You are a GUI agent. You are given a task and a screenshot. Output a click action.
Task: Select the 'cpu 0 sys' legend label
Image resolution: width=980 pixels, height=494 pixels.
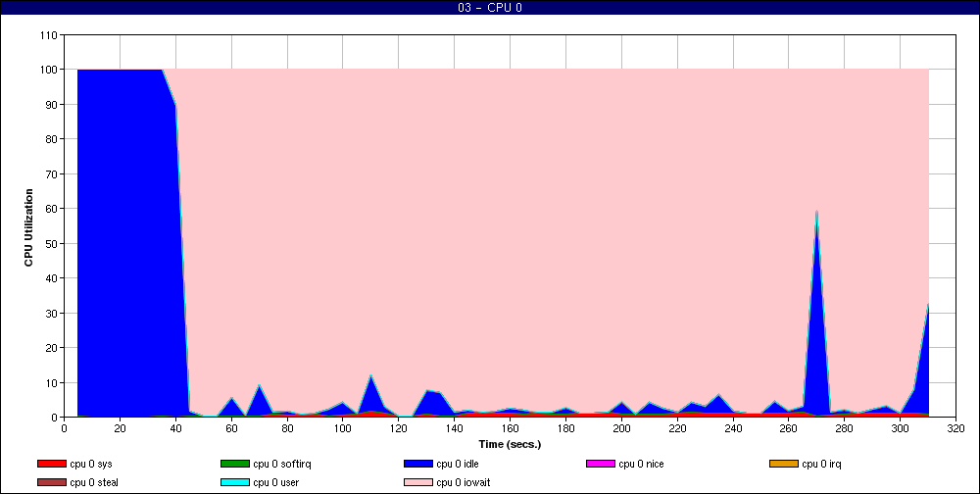(91, 464)
